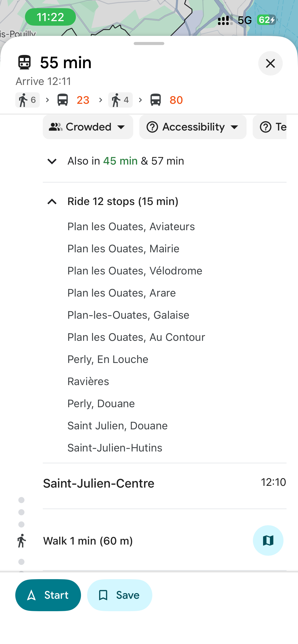Open the Crowded dropdown
The width and height of the screenshot is (298, 644).
(x=88, y=127)
